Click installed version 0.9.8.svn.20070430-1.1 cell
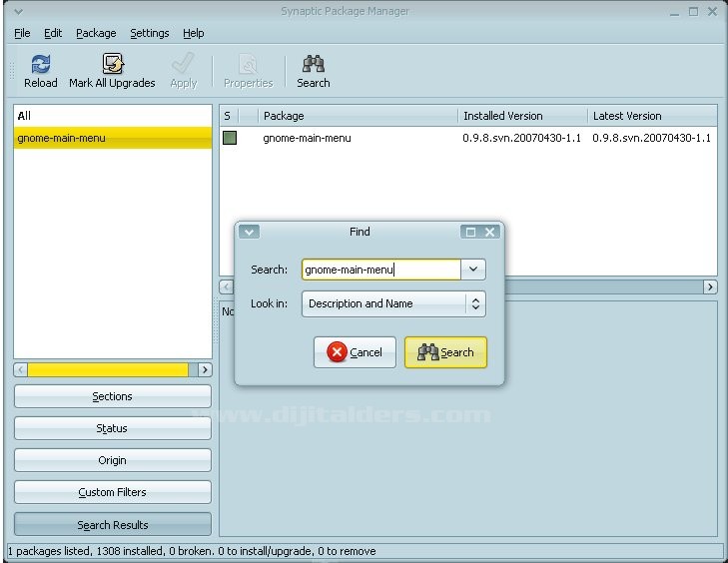Screen dimensions: 728x563 (x=522, y=138)
